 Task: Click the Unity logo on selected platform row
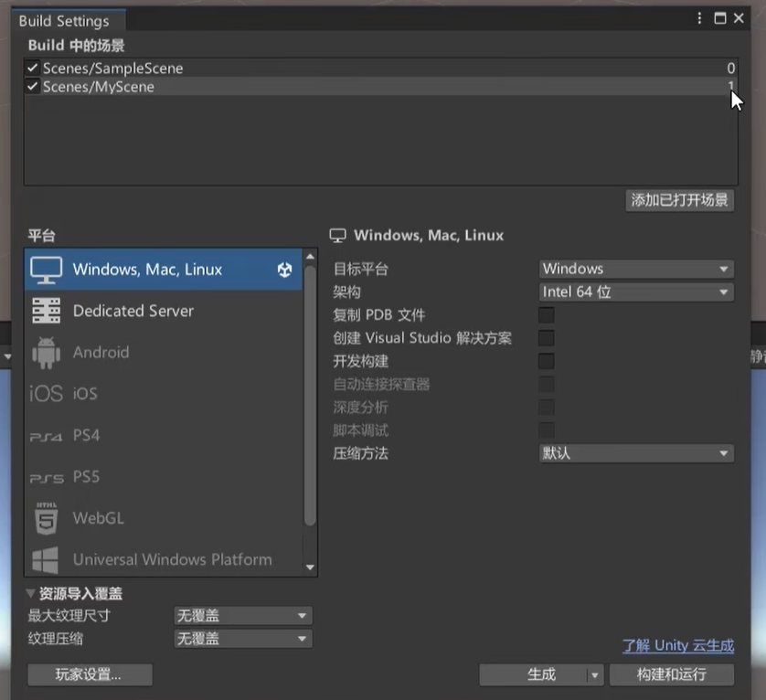[285, 270]
